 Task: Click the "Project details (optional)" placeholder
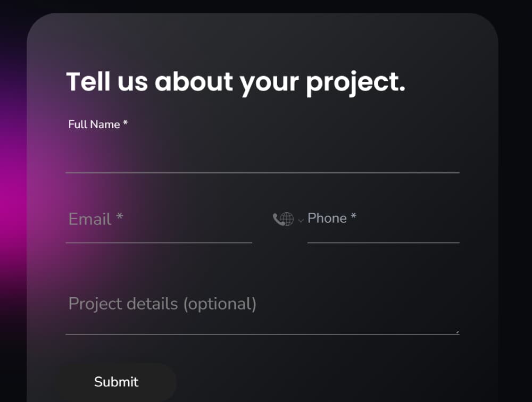[x=162, y=304]
